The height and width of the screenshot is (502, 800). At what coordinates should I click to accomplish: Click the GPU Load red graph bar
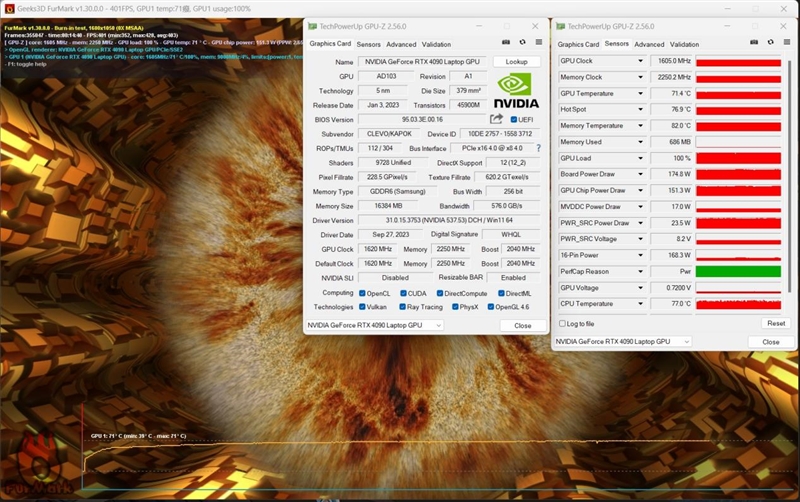pyautogui.click(x=738, y=158)
